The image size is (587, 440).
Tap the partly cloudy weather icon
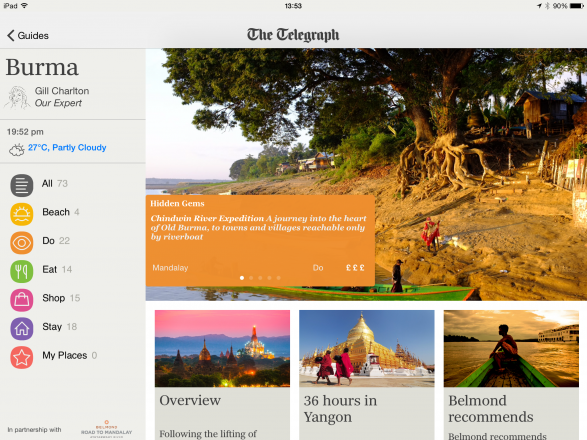(x=16, y=150)
